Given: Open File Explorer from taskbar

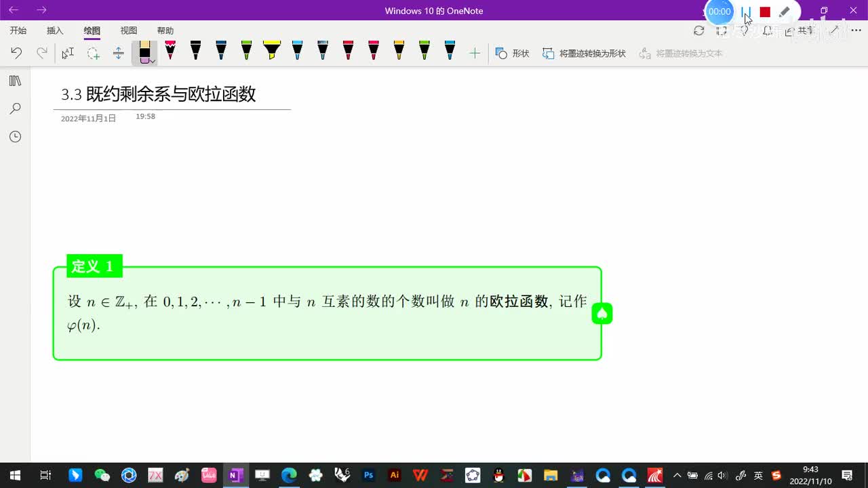Looking at the screenshot, I should click(x=551, y=475).
